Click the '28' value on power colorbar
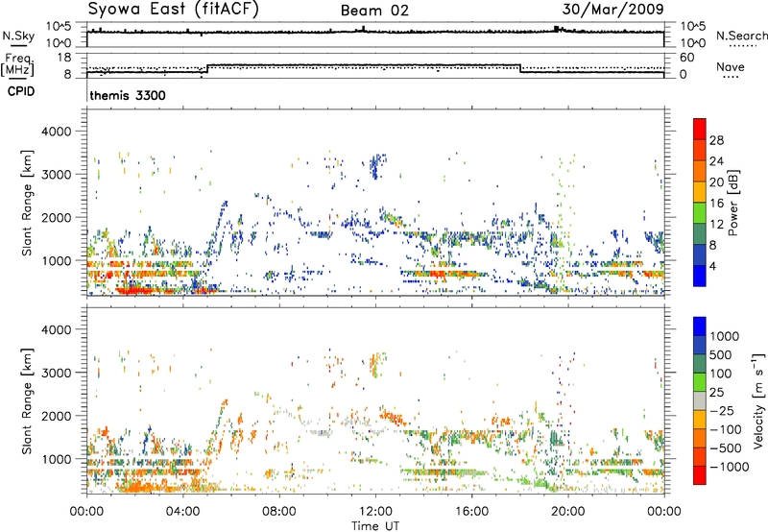Viewport: 768px width, 532px height. [716, 140]
